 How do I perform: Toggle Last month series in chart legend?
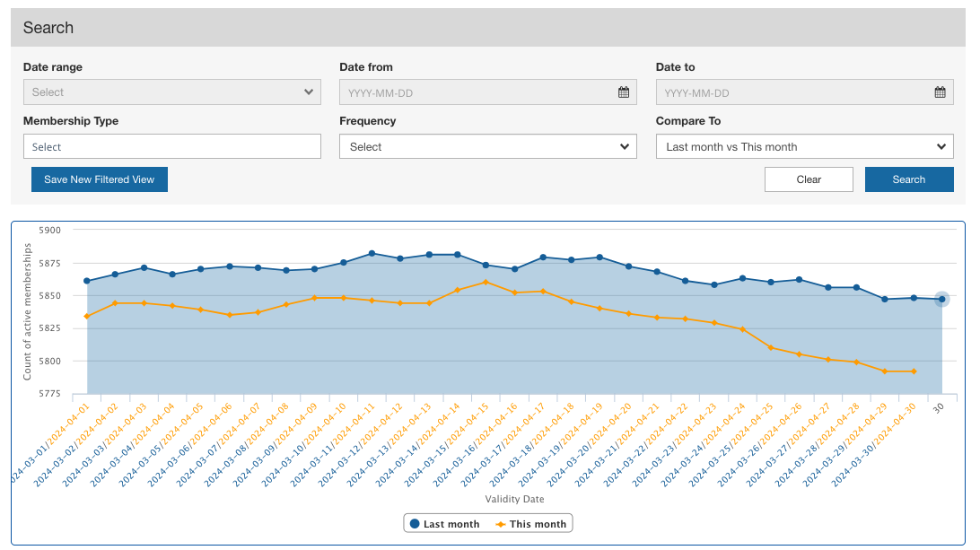click(444, 524)
